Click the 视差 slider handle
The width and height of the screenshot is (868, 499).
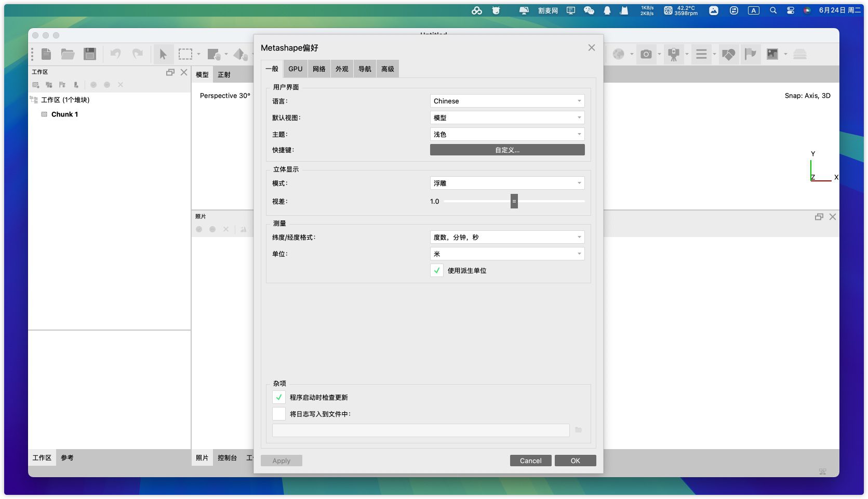click(x=514, y=201)
